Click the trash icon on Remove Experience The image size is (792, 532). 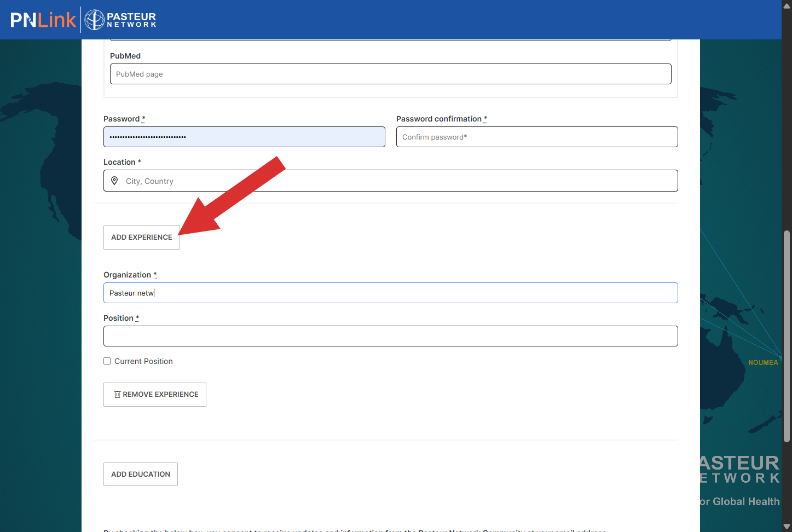tap(117, 395)
